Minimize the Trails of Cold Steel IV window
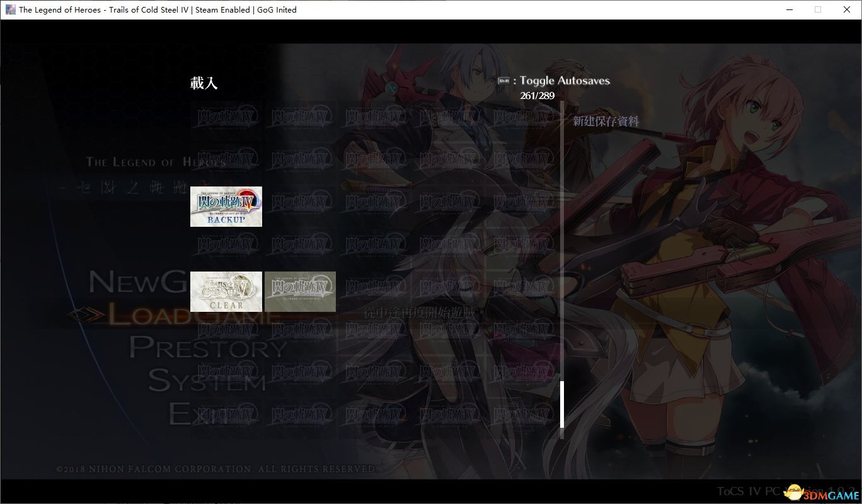 pos(790,9)
